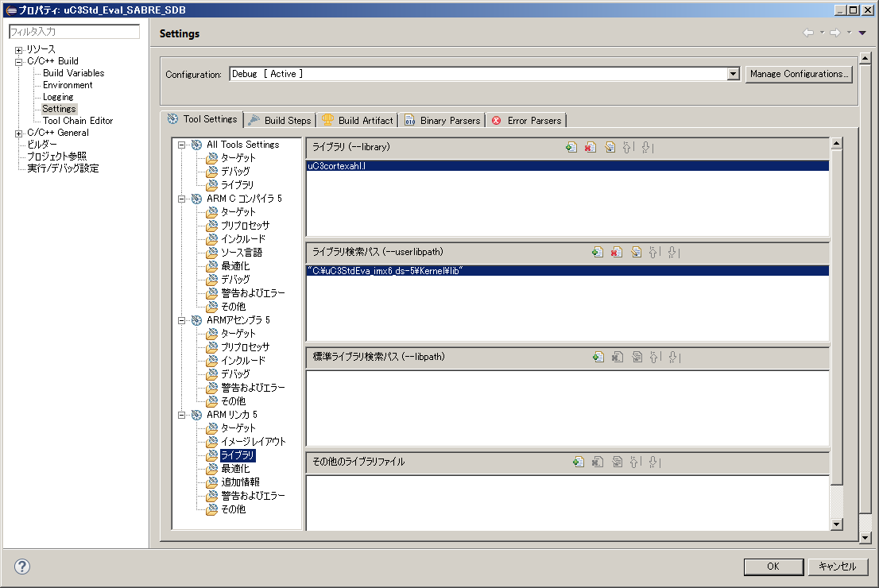
Task: Click the Delete icon for ライブラリ検索パス (--userlibpath)
Action: [x=617, y=252]
